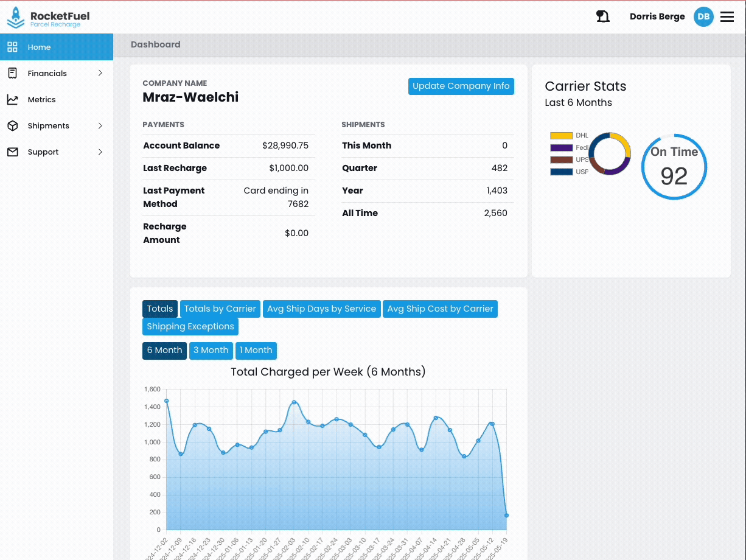Select the 6 Month range
Viewport: 746px width, 560px height.
pos(164,351)
